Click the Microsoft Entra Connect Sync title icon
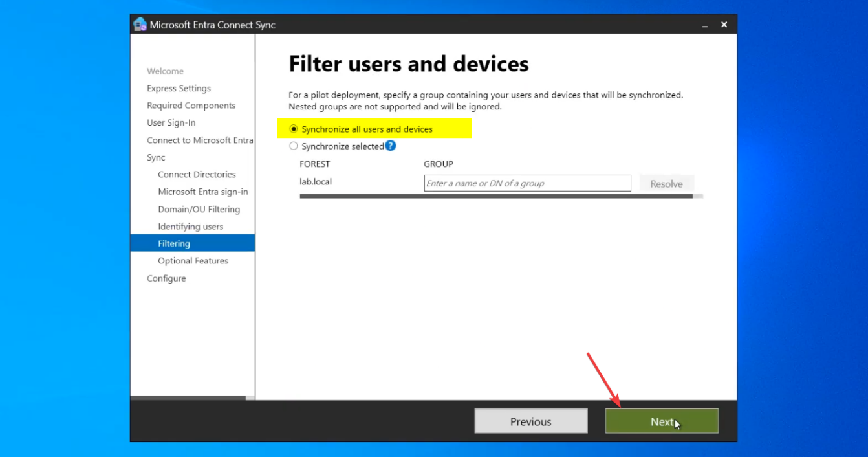The height and width of the screenshot is (457, 868). pyautogui.click(x=140, y=25)
